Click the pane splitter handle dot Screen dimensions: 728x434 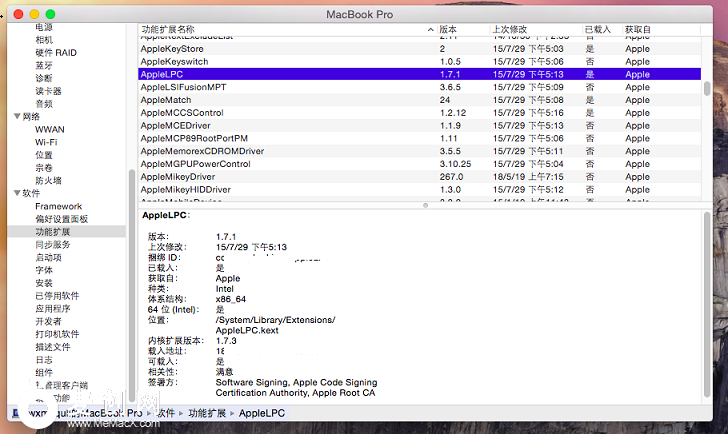tap(424, 205)
